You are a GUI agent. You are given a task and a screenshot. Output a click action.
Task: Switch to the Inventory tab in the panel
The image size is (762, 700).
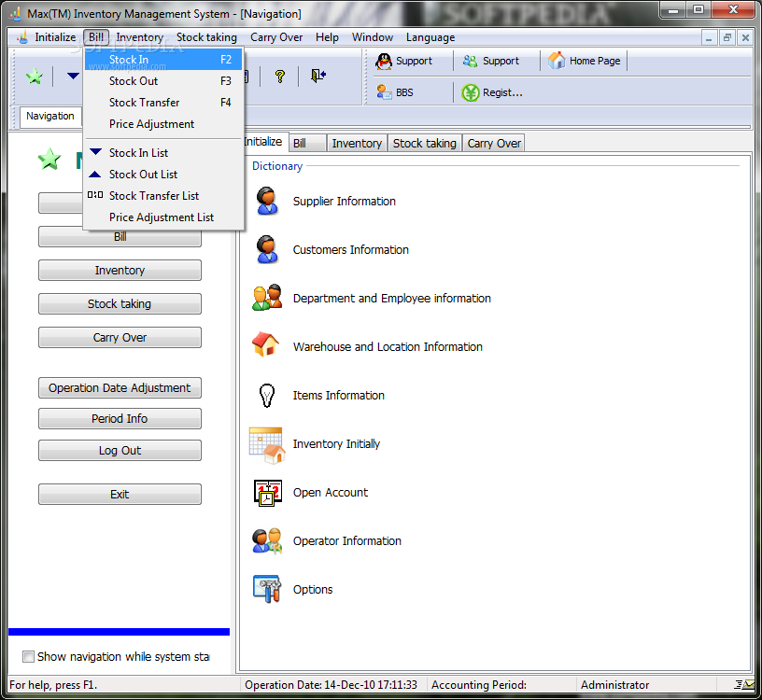pos(357,144)
